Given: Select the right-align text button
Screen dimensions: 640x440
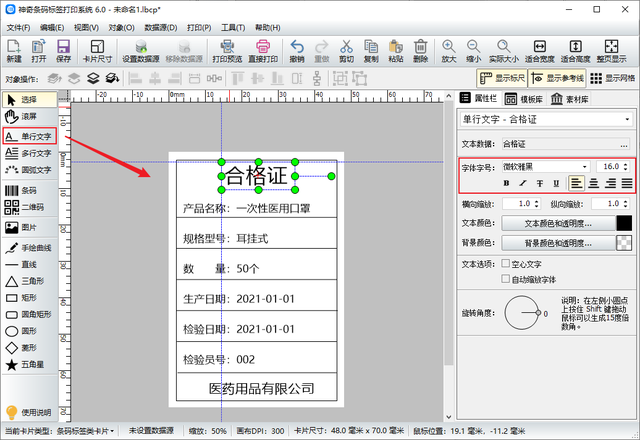Looking at the screenshot, I should [610, 183].
